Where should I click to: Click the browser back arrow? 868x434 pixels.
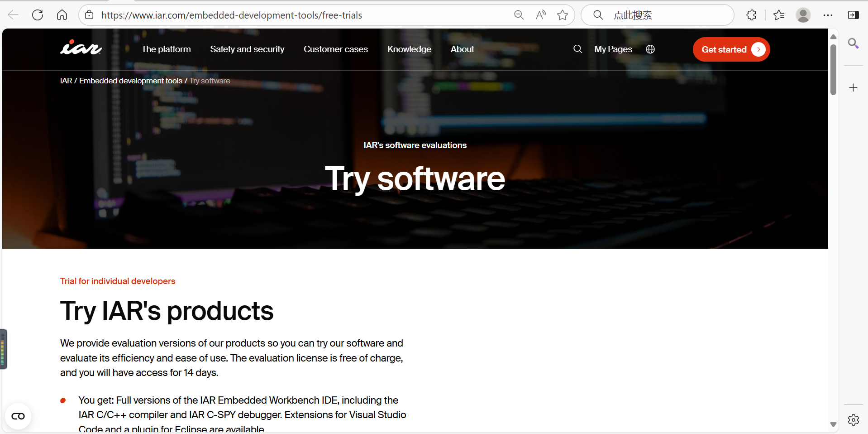(13, 15)
